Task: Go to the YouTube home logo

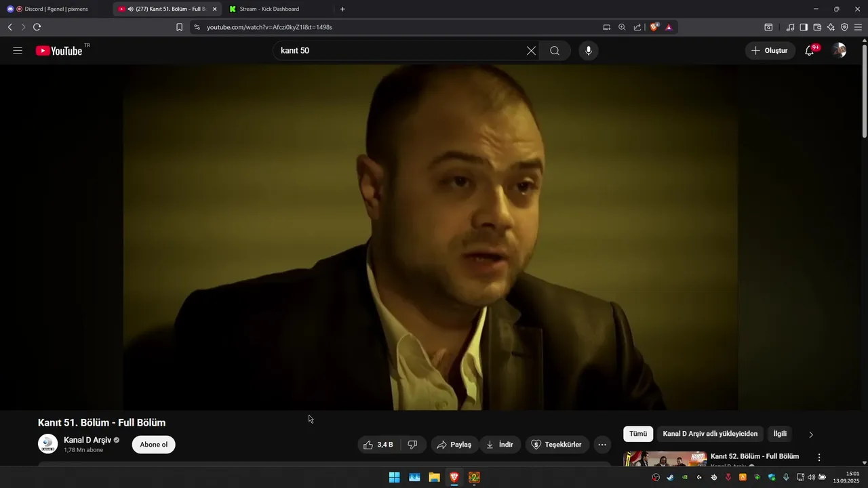Action: coord(59,51)
